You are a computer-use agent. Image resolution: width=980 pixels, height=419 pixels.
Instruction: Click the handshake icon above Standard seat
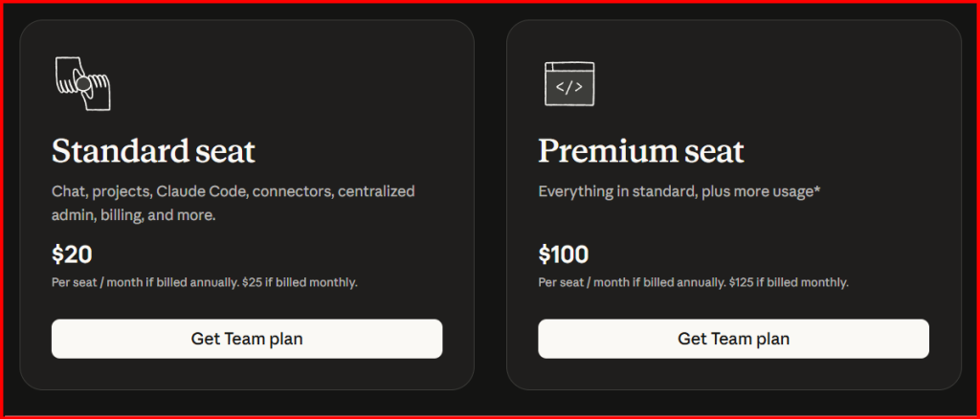(x=83, y=86)
